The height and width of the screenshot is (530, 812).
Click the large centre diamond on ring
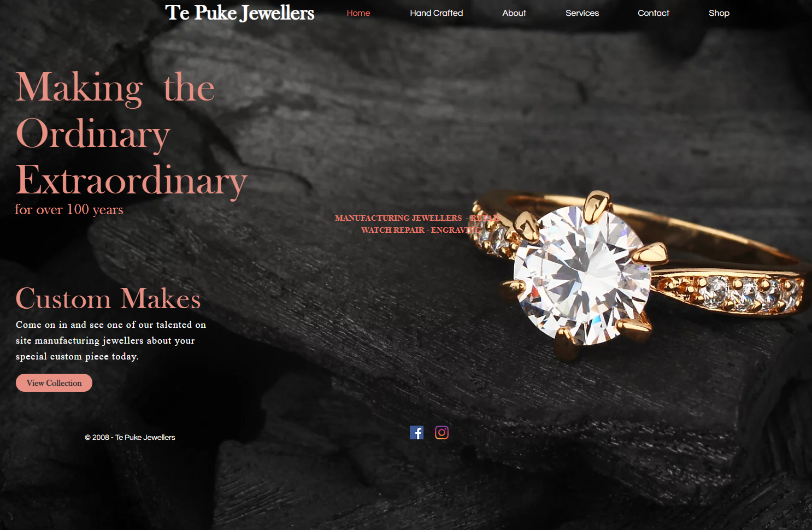pyautogui.click(x=582, y=275)
